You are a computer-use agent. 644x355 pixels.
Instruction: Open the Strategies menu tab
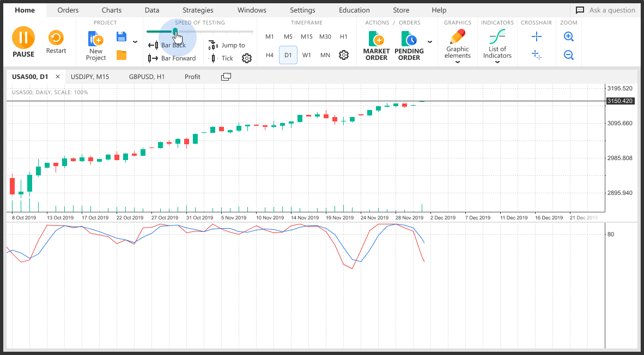tap(198, 10)
